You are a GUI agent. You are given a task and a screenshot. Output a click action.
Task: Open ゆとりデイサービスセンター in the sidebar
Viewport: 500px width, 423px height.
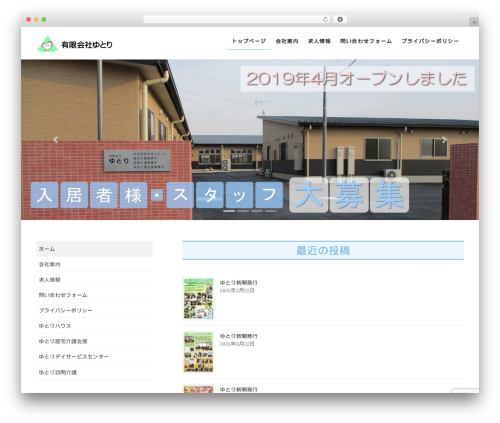(94, 356)
